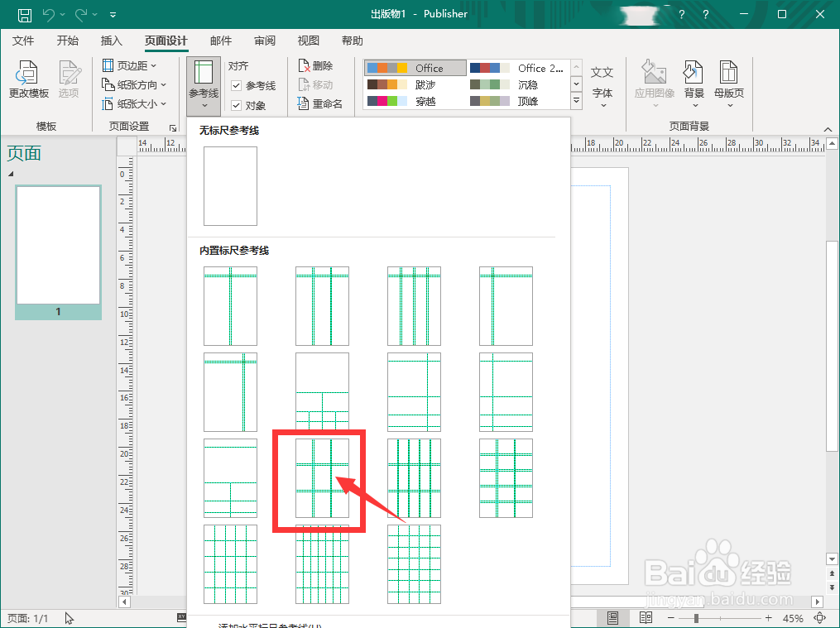Click fit whole page icon
This screenshot has height=628, width=840.
click(819, 618)
